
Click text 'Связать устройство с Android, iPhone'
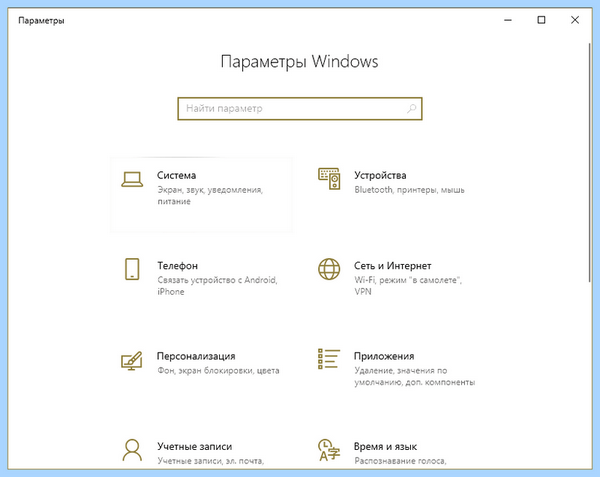[217, 286]
